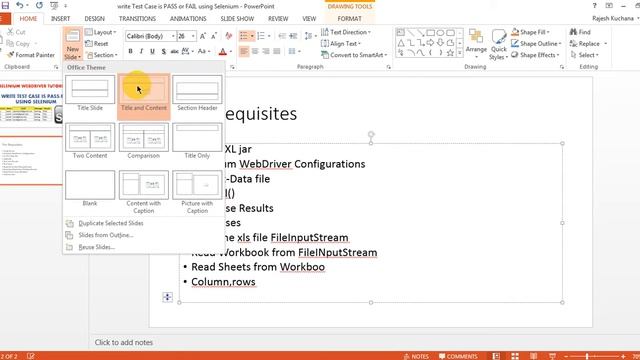Viewport: 640px width, 360px height.
Task: Click the Save icon in quick access toolbar
Action: tap(5, 5)
